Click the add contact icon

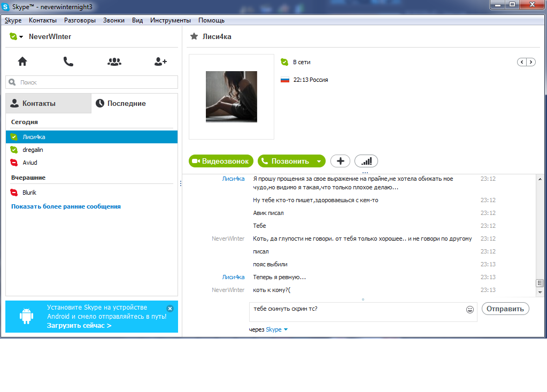tap(160, 62)
